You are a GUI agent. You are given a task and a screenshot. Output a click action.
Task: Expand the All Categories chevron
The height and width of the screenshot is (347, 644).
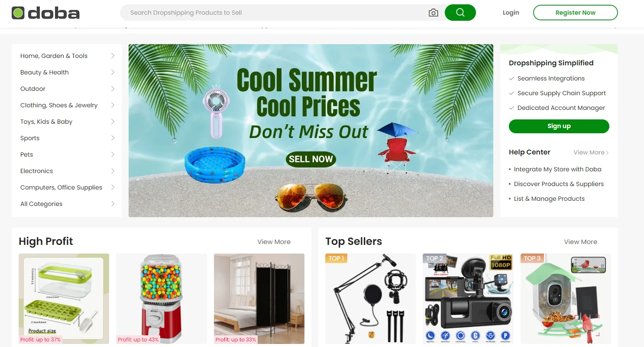(113, 204)
